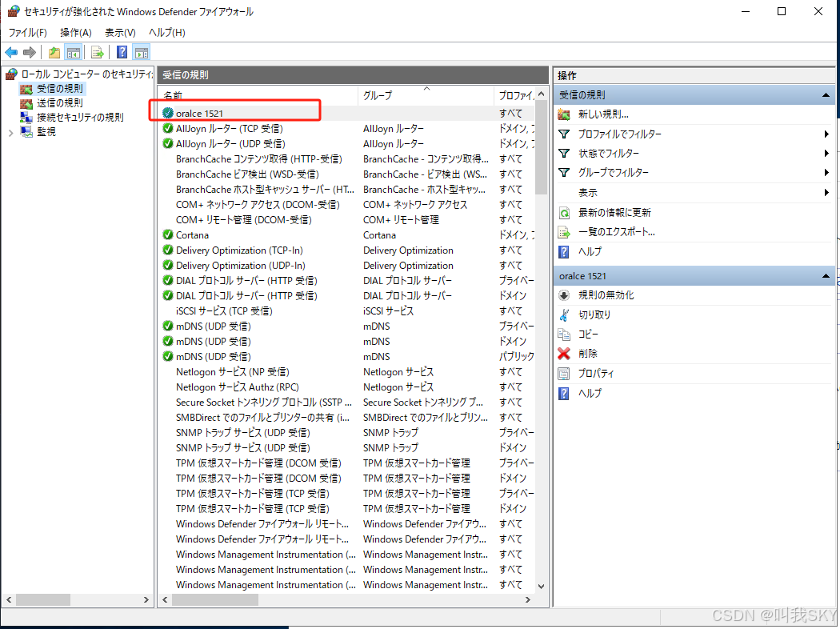
Task: Select Delivery Optimization (TCP-In) rule
Action: coord(348,250)
